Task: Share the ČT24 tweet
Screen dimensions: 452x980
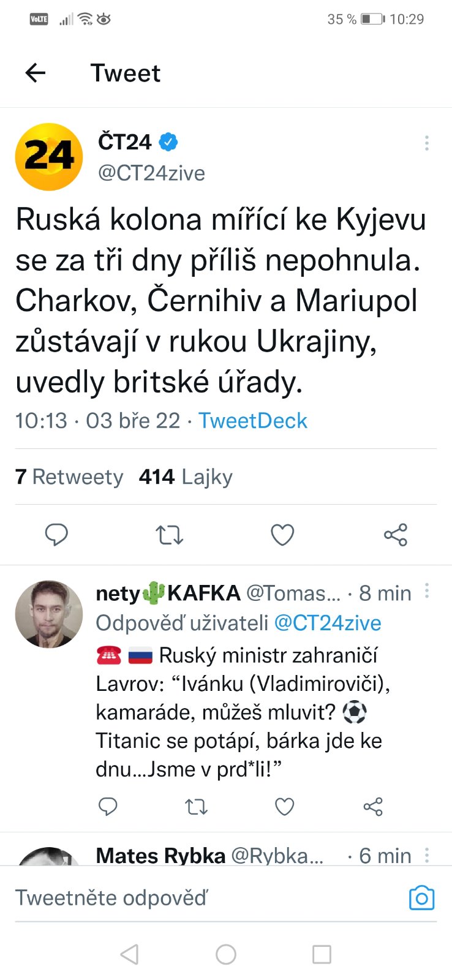Action: click(396, 535)
